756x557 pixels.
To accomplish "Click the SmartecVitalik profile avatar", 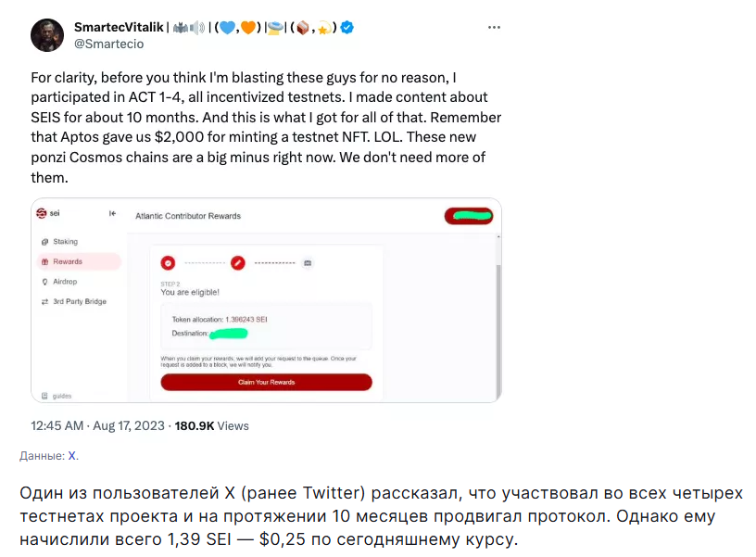I will [47, 35].
